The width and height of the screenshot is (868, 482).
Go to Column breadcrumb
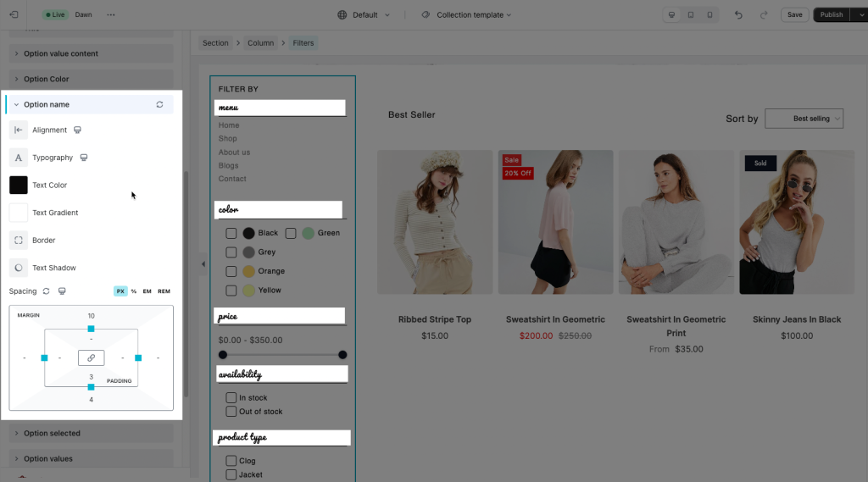[261, 43]
